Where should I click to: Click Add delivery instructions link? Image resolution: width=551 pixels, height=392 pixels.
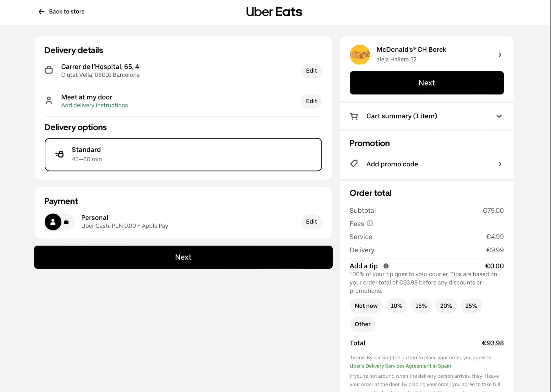[x=94, y=105]
